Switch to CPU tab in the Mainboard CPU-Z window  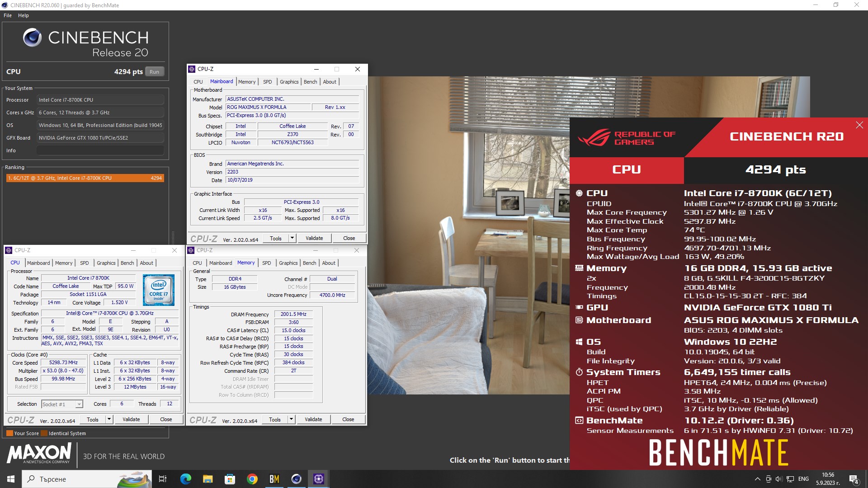(x=198, y=82)
